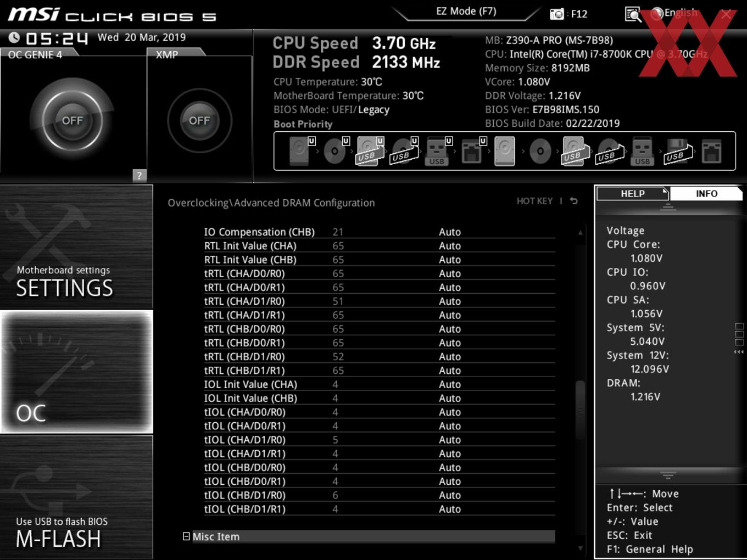
Task: Open M-FLASH to flash BIOS from USB
Action: pos(76,497)
